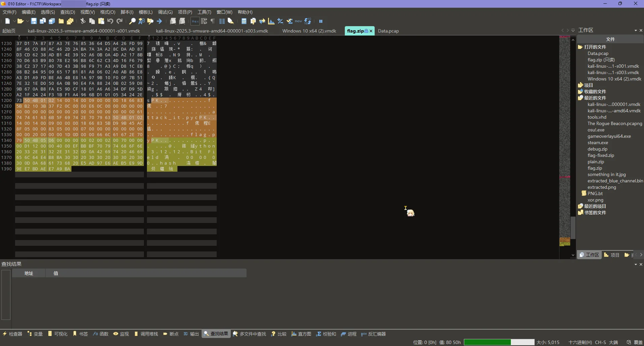Click the Cut scissors icon

83,21
